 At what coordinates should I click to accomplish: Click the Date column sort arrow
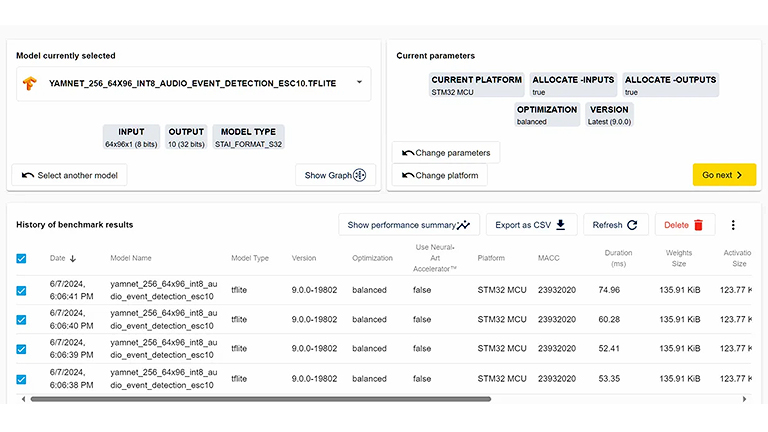(x=72, y=259)
